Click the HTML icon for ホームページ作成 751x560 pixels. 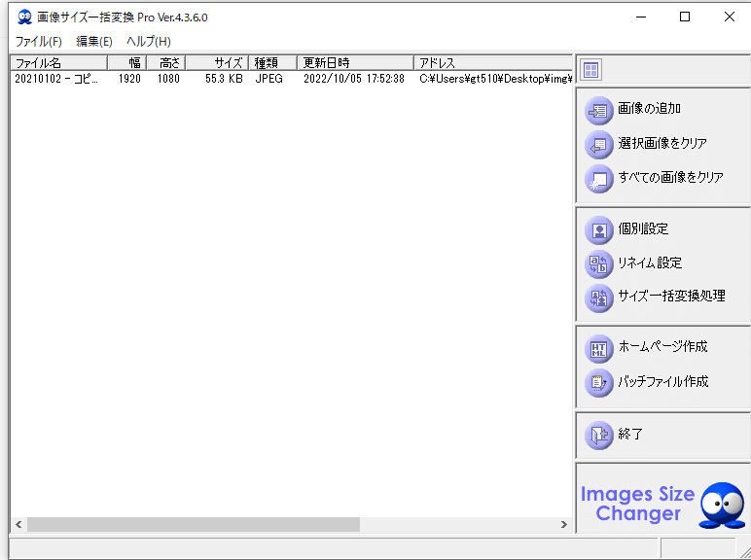pyautogui.click(x=598, y=348)
